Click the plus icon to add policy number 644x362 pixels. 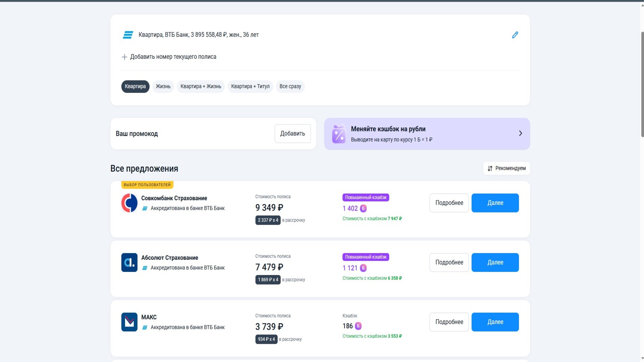pos(124,57)
